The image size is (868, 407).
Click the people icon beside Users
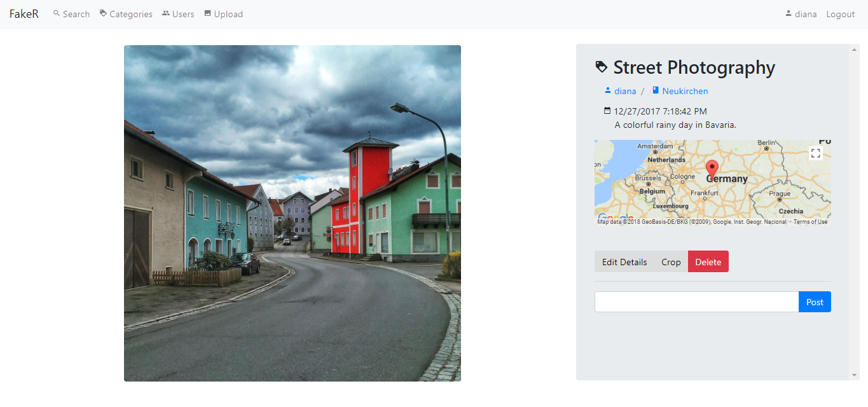click(166, 13)
